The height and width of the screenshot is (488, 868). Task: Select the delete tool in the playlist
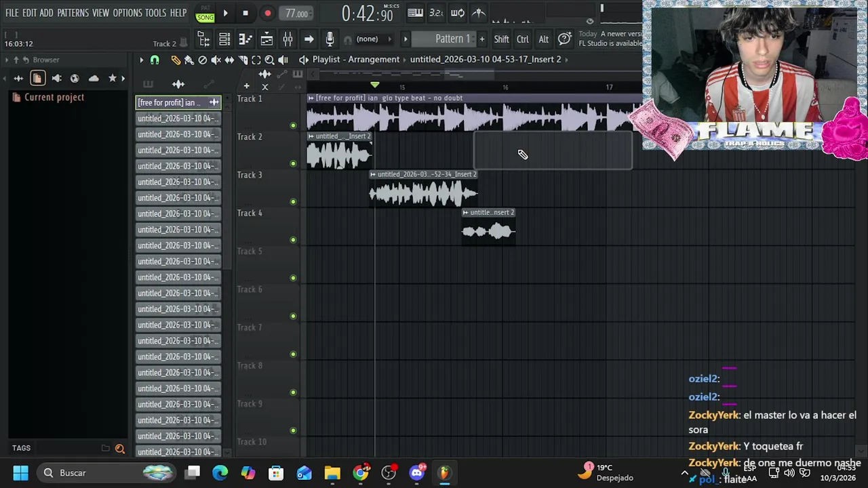(202, 60)
